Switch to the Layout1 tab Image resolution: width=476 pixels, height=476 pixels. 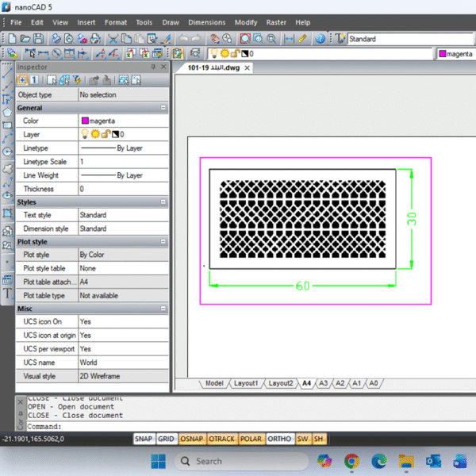[x=245, y=383]
